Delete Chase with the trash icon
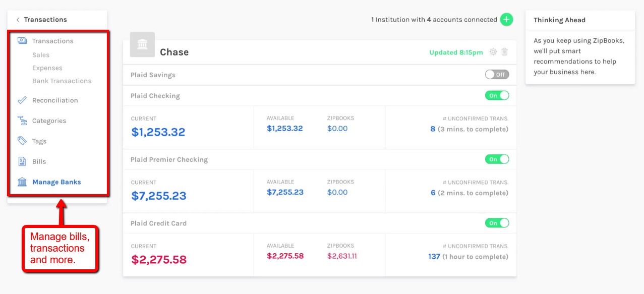 point(505,52)
